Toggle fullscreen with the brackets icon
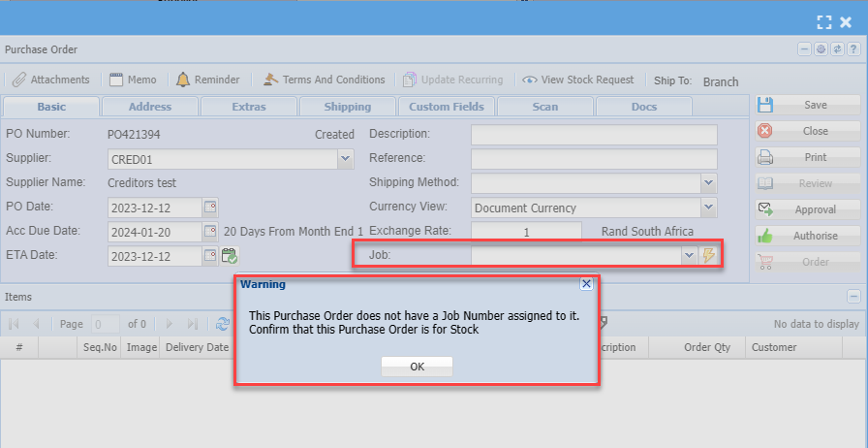The height and width of the screenshot is (448, 868). (x=824, y=22)
